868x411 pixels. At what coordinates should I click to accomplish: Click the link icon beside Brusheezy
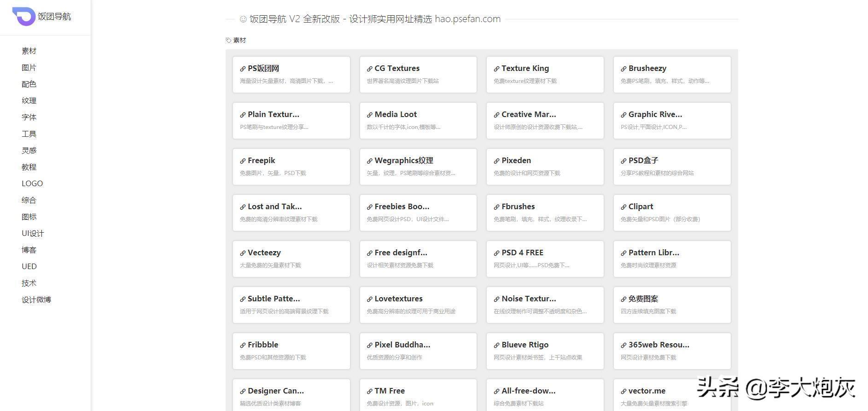click(x=623, y=69)
